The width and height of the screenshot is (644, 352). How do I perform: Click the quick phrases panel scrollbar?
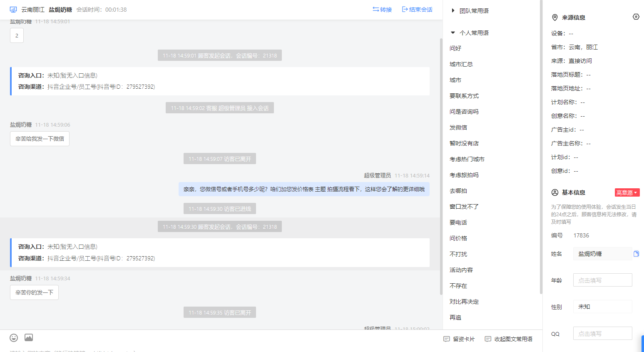tap(541, 147)
